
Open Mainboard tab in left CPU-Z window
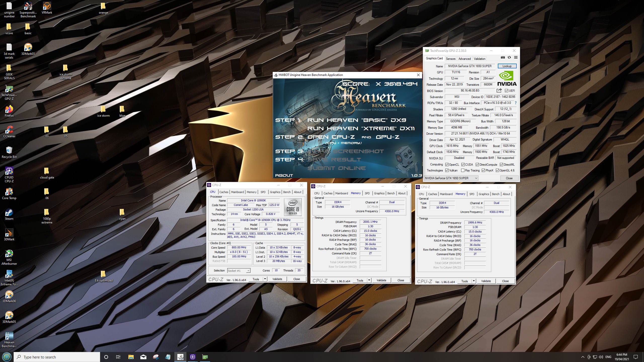[x=237, y=192]
